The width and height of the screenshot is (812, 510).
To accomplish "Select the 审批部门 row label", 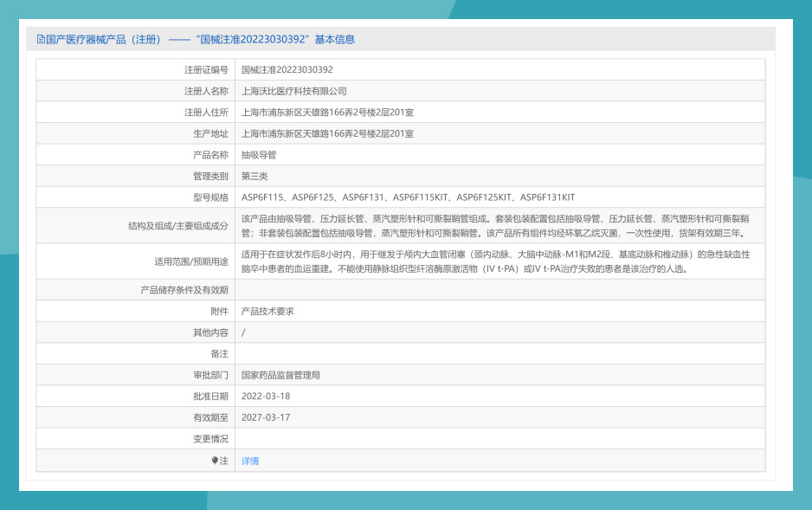I will tap(210, 375).
